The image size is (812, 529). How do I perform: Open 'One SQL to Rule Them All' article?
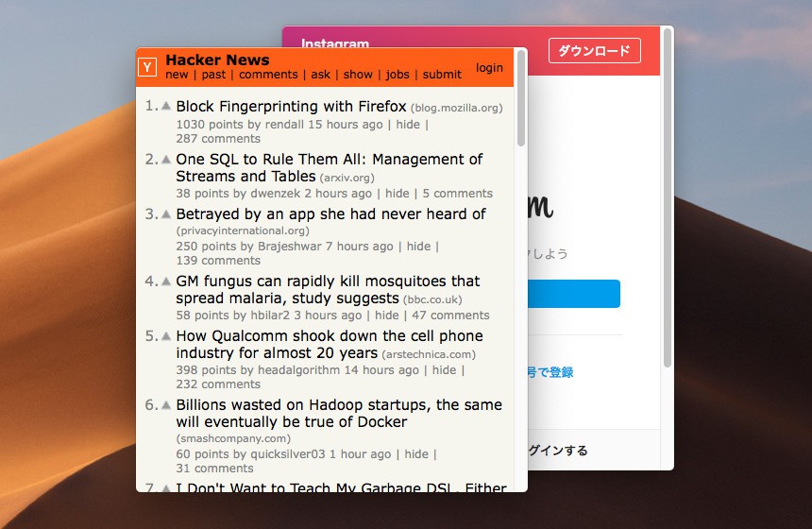(330, 167)
